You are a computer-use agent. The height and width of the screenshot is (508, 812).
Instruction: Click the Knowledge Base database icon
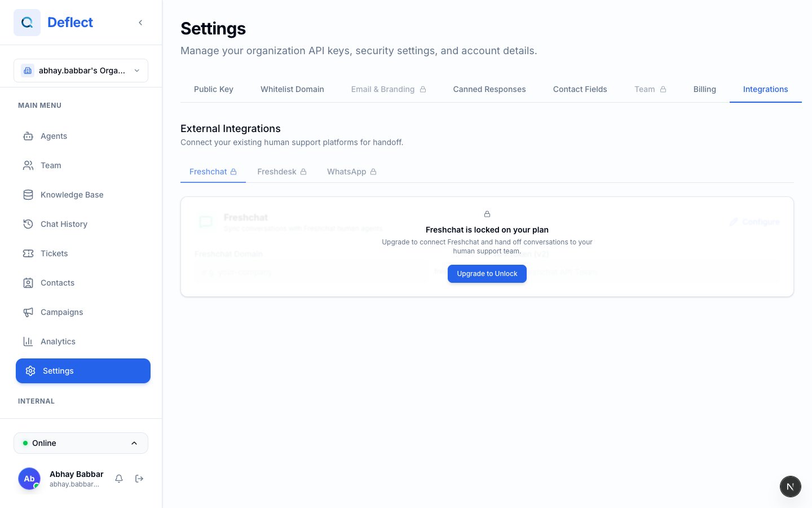pos(28,195)
